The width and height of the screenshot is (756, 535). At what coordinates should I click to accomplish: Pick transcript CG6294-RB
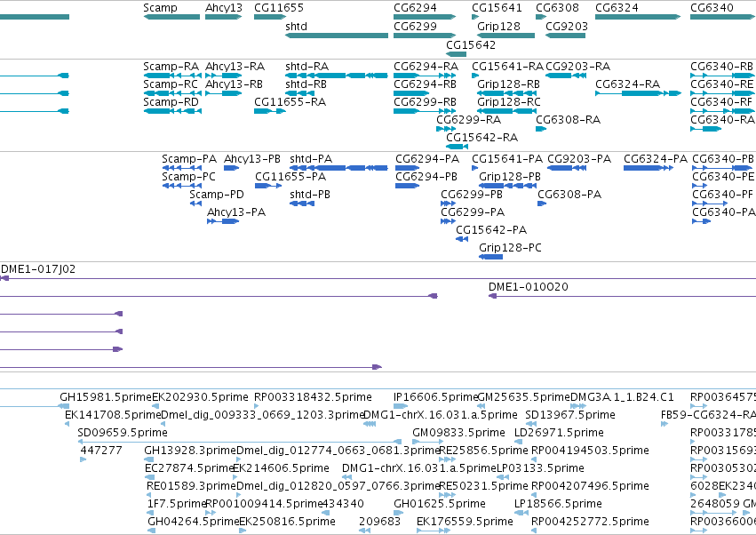(425, 84)
